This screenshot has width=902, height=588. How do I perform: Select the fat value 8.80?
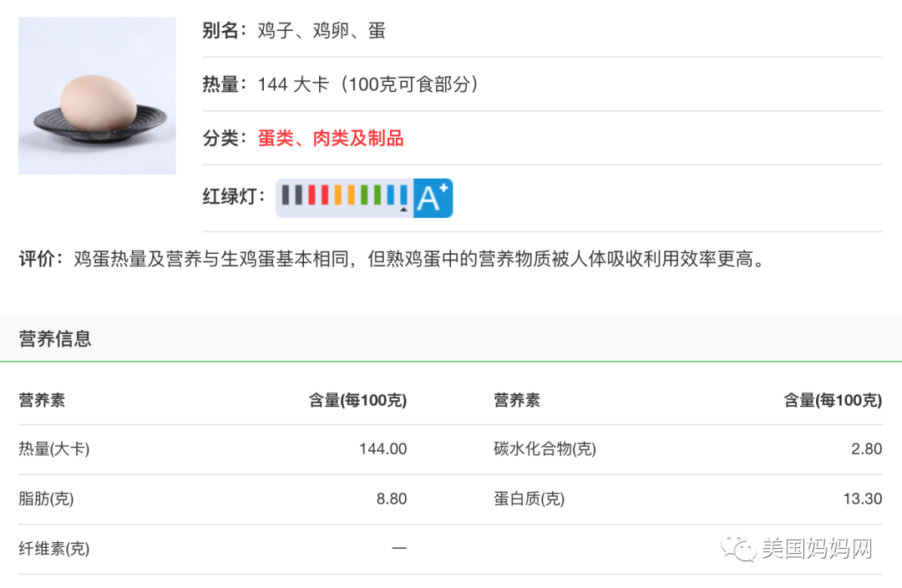pyautogui.click(x=392, y=499)
